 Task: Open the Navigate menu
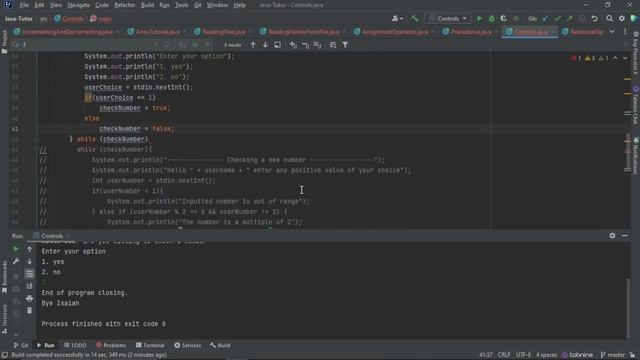[x=78, y=5]
